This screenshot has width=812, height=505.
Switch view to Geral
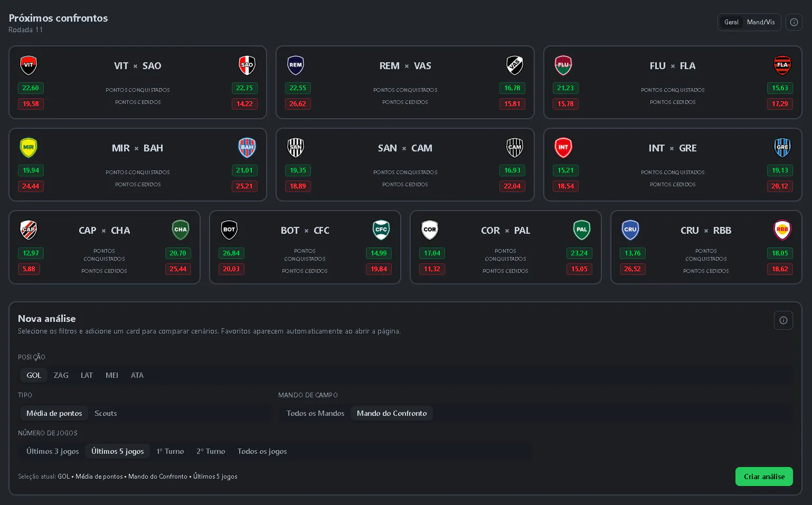[731, 22]
